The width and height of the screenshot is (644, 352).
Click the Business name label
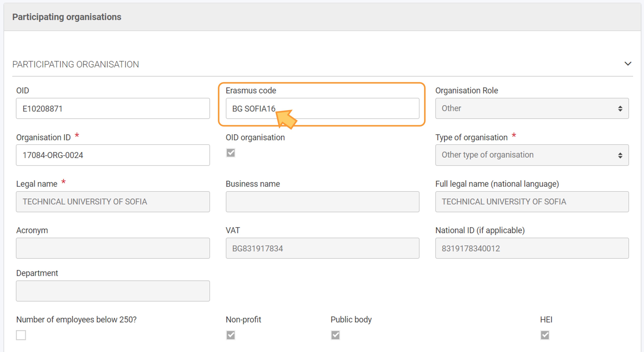[253, 184]
